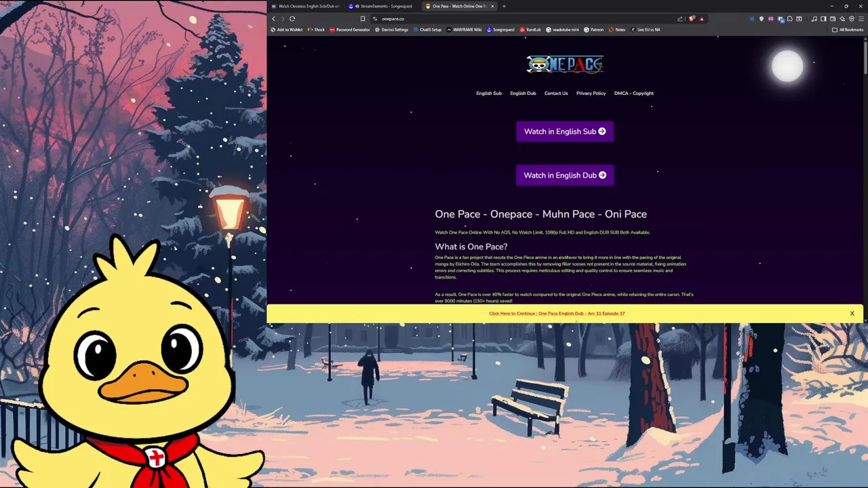Open Brave Shields lion icon
Viewport: 868px width, 488px height.
tap(692, 19)
